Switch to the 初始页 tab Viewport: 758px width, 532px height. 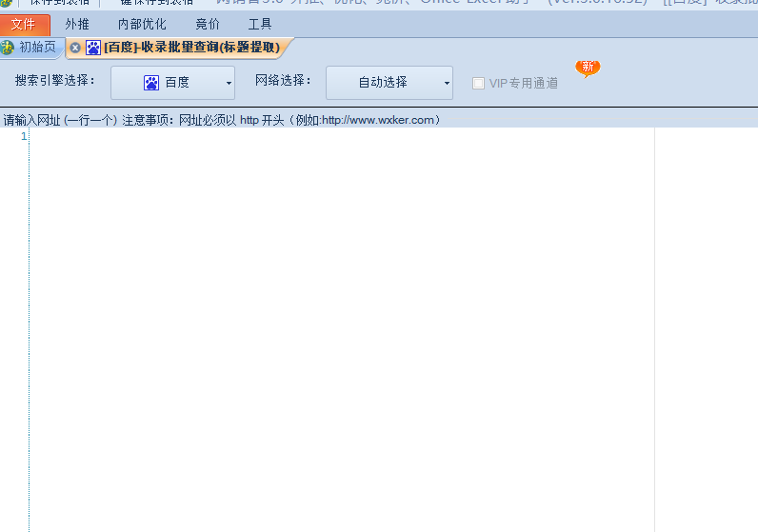pyautogui.click(x=31, y=48)
